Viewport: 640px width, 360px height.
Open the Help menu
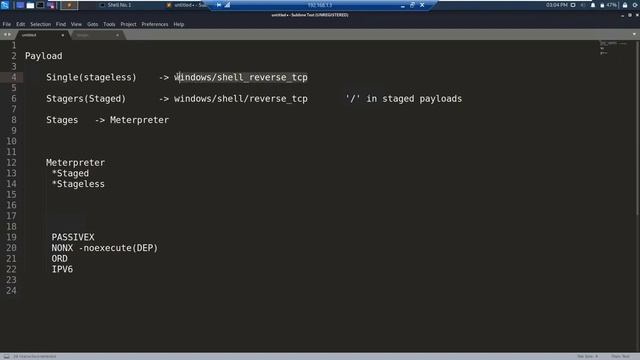pos(179,24)
